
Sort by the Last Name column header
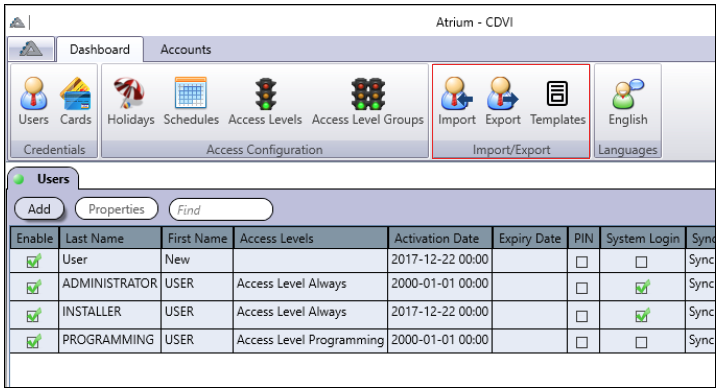(x=110, y=238)
